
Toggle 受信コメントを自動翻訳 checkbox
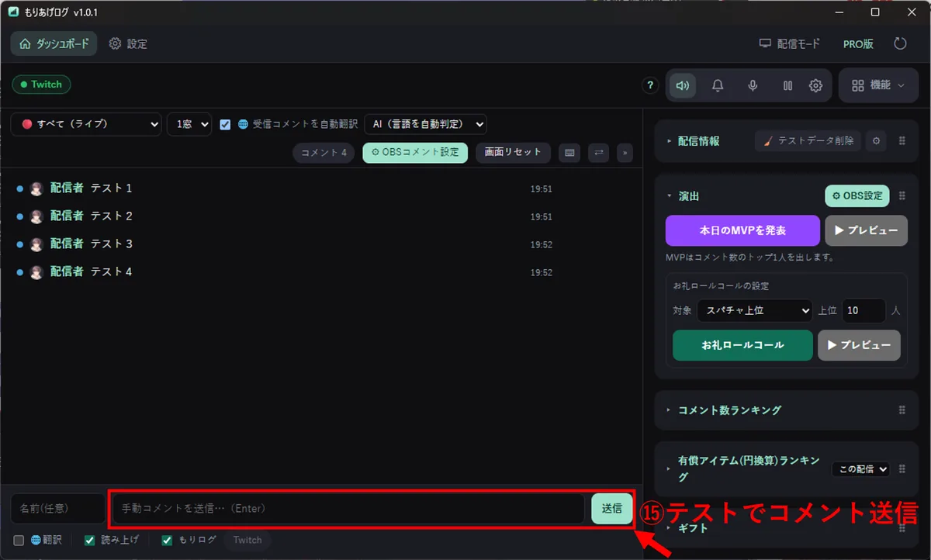click(x=225, y=124)
